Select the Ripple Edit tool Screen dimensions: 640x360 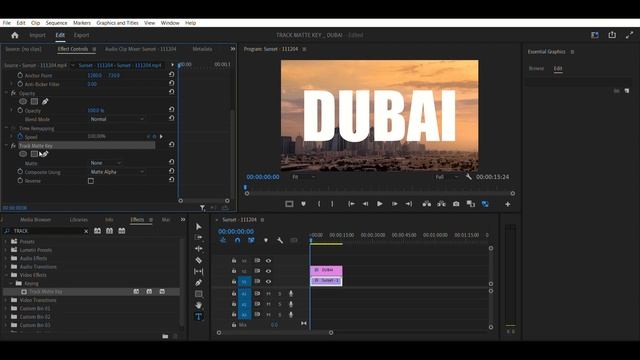199,249
